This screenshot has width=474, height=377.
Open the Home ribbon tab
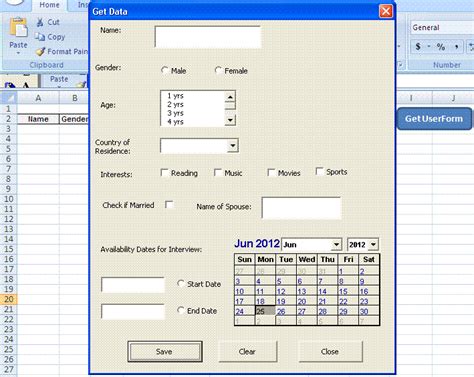coord(49,5)
